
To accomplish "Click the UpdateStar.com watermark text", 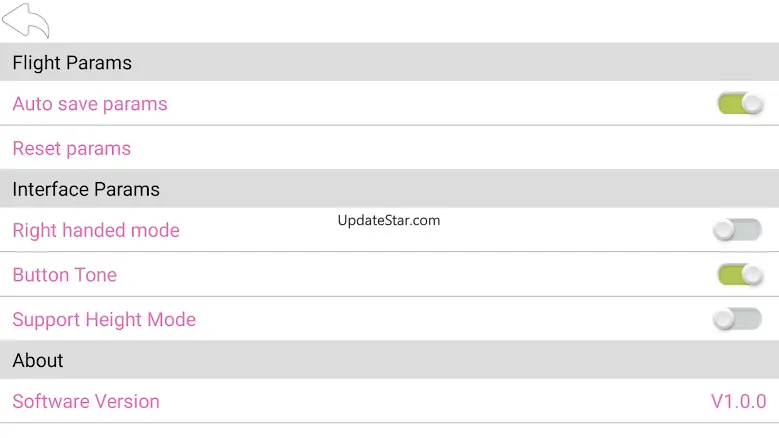I will (x=389, y=220).
